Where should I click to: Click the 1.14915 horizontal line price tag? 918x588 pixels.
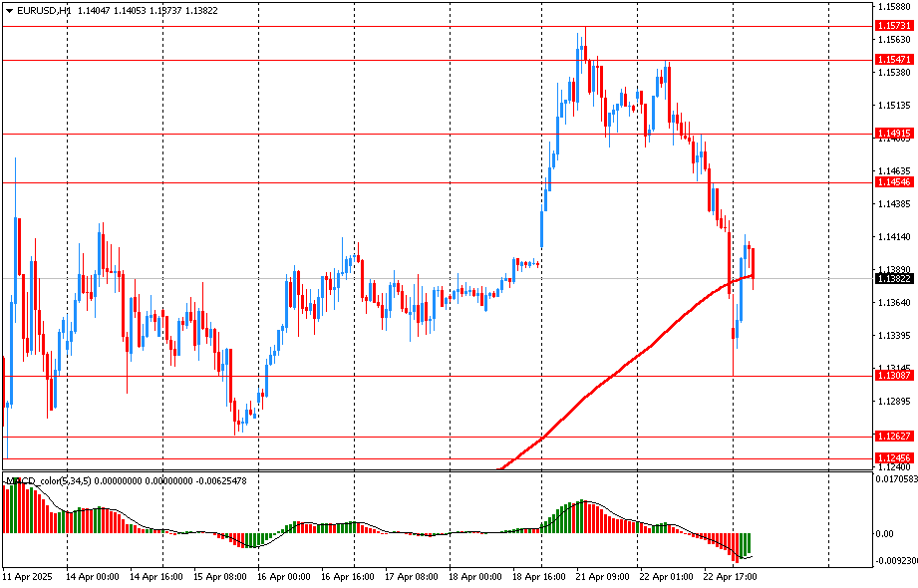(893, 133)
